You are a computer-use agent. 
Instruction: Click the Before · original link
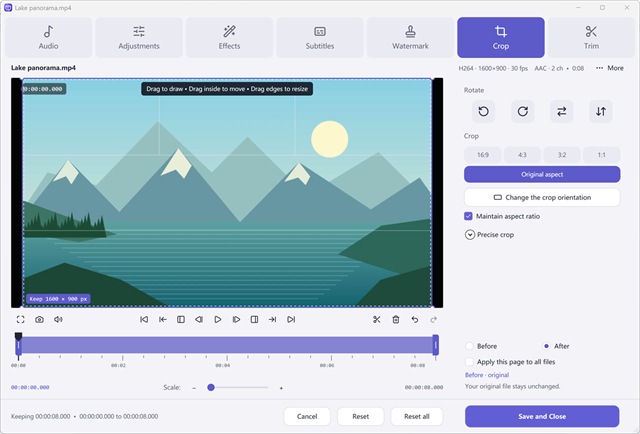[487, 375]
